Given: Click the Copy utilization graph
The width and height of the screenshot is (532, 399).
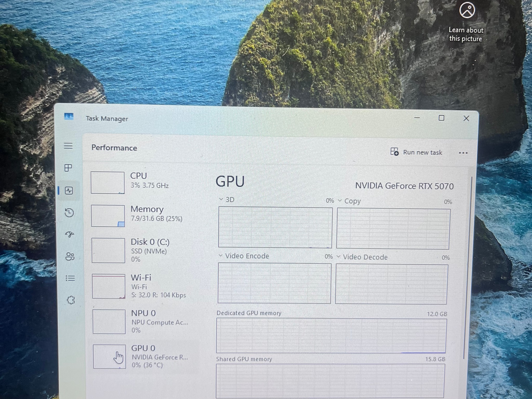Looking at the screenshot, I should 393,229.
